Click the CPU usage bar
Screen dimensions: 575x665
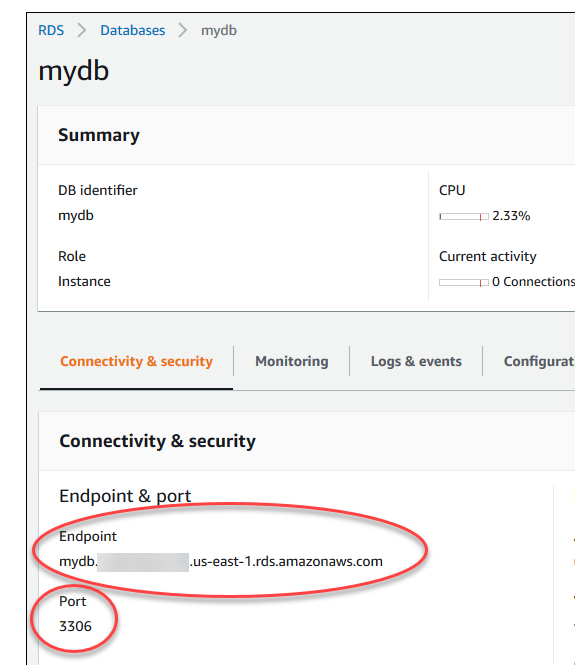[x=464, y=217]
